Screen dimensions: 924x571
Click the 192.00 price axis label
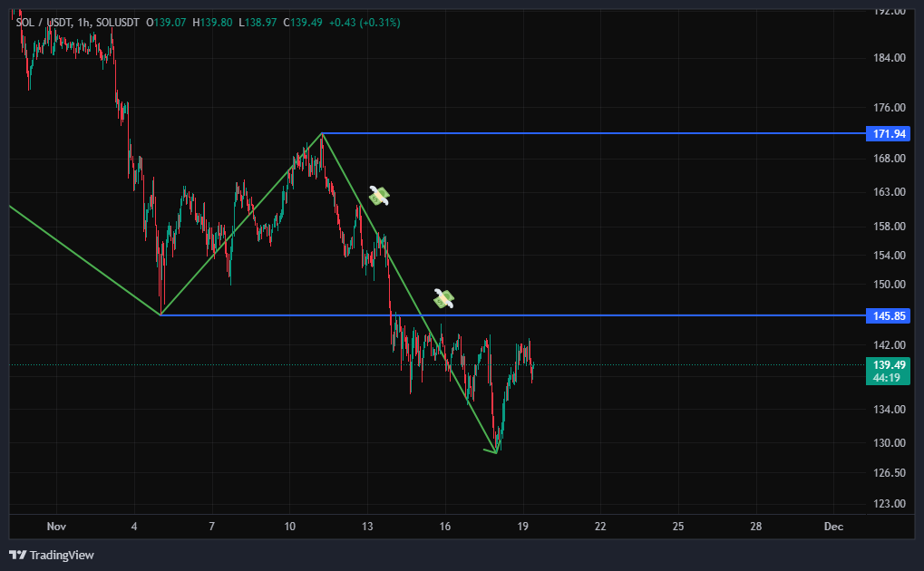[x=889, y=11]
